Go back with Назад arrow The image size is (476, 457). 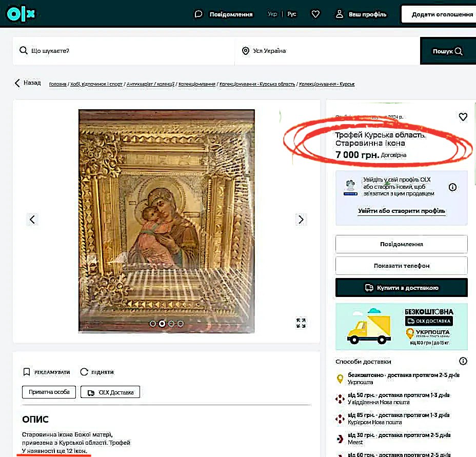tap(28, 83)
